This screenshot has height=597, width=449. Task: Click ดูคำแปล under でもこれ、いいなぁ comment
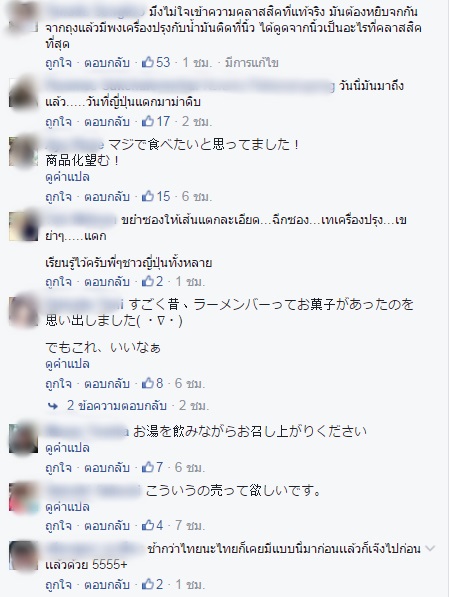pos(67,364)
